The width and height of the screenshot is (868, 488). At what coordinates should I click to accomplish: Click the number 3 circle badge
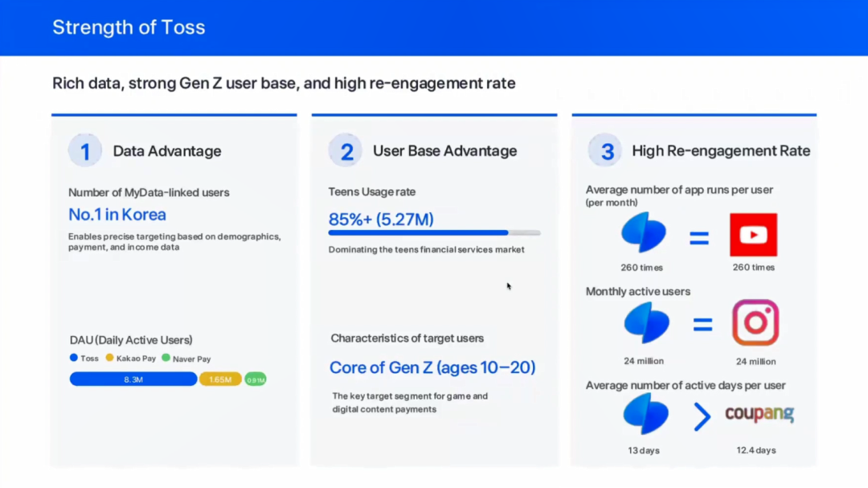click(605, 150)
